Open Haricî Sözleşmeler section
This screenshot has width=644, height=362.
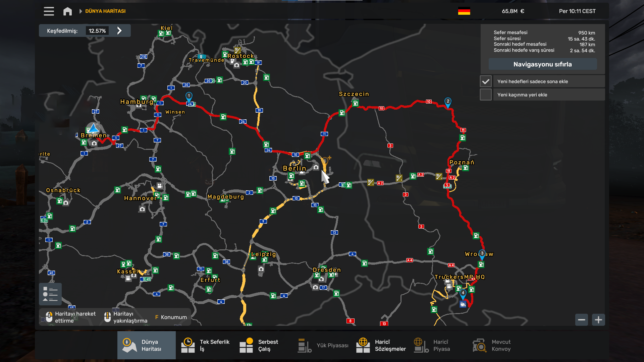(x=381, y=345)
